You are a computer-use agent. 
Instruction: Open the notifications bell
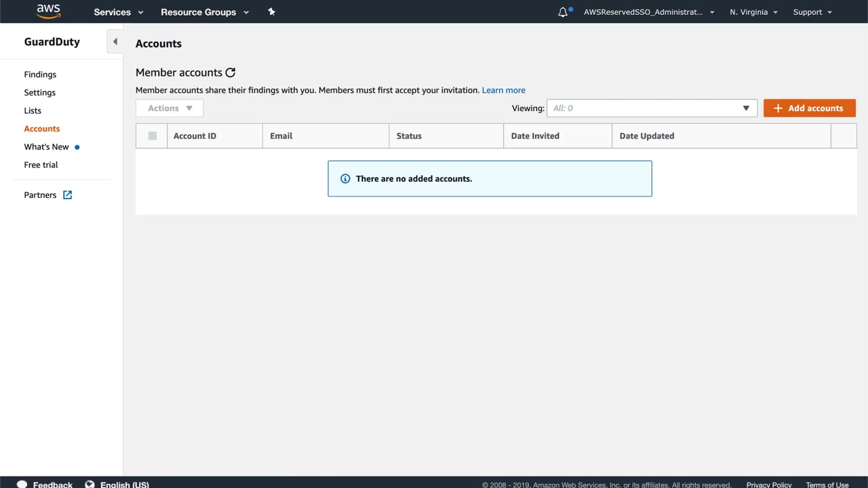click(563, 12)
